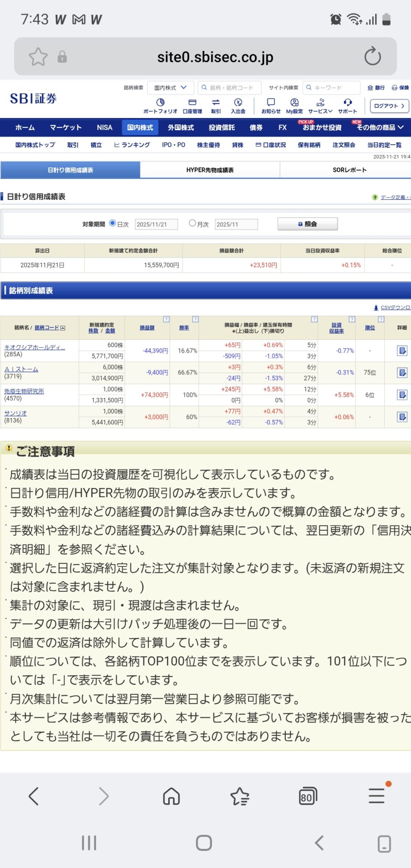Toggle sort arrow beside 銘柄コード header
Screen dimensions: 411x868
[63, 328]
